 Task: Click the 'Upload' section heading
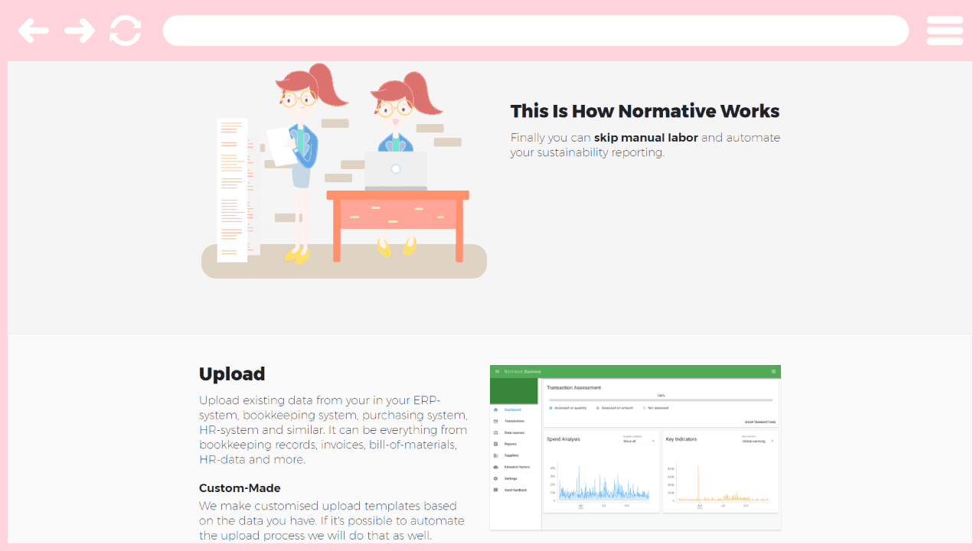[232, 374]
